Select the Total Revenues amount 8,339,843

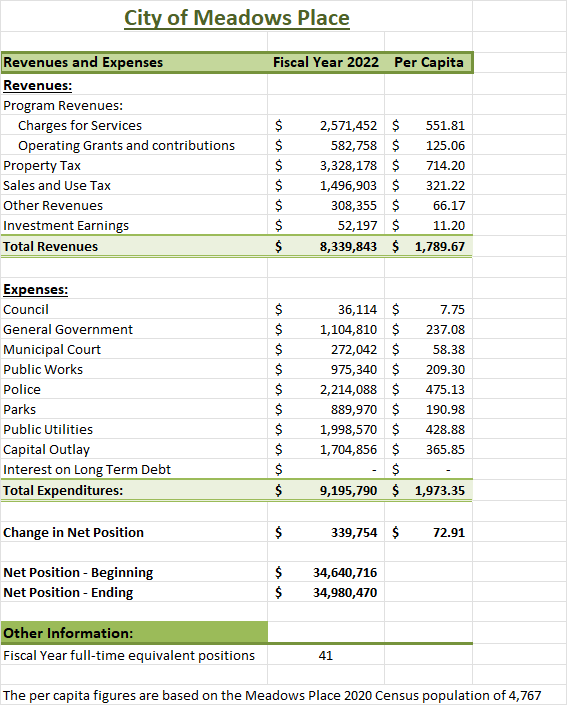click(348, 246)
